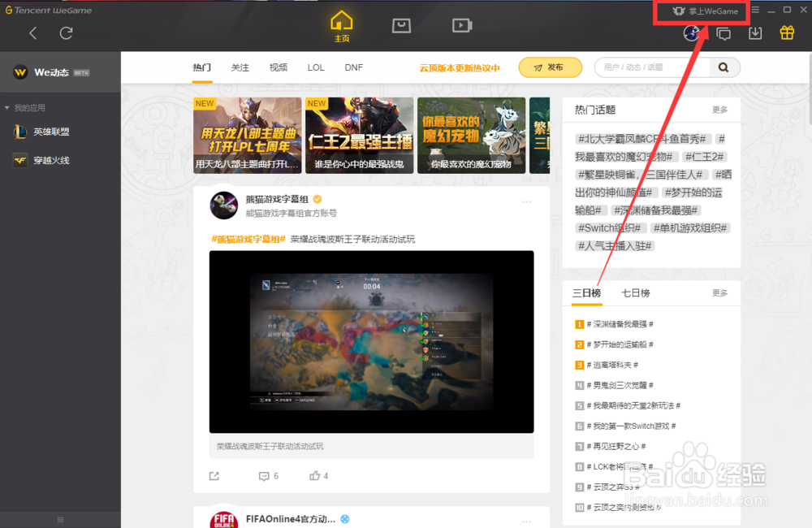Screen dimensions: 812x528
Task: Open the 掌上WeGame button
Action: point(706,11)
